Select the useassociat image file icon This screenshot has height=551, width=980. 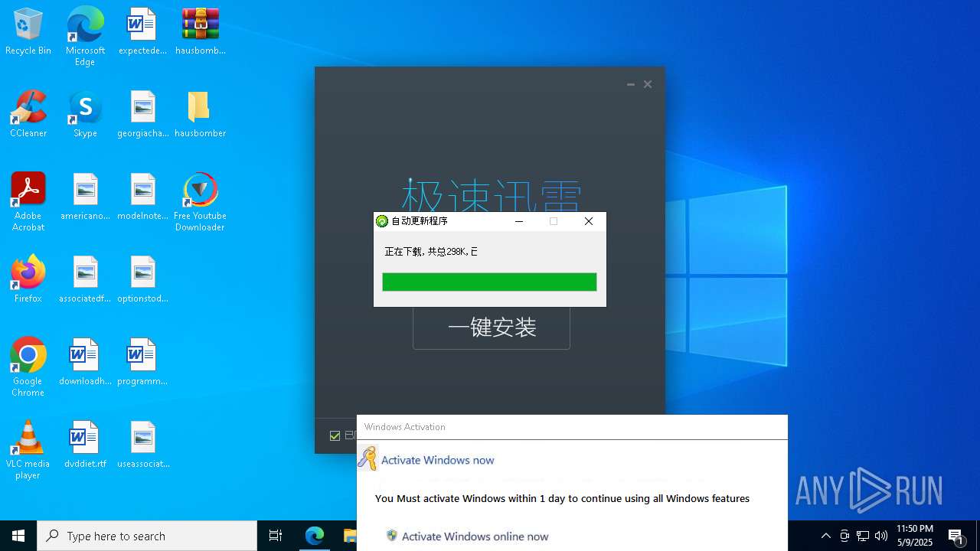coord(142,445)
